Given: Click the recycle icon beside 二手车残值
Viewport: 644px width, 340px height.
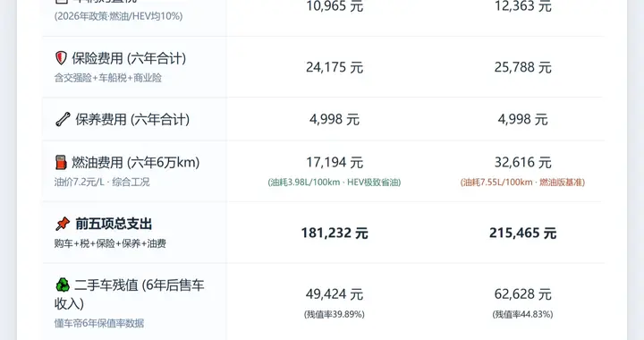Looking at the screenshot, I should pyautogui.click(x=63, y=285).
